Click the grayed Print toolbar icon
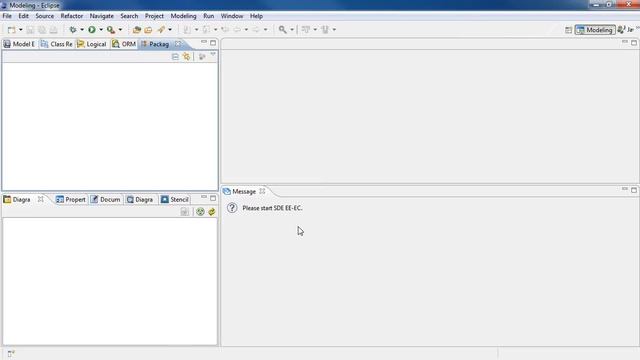The height and width of the screenshot is (360, 640). [x=53, y=30]
